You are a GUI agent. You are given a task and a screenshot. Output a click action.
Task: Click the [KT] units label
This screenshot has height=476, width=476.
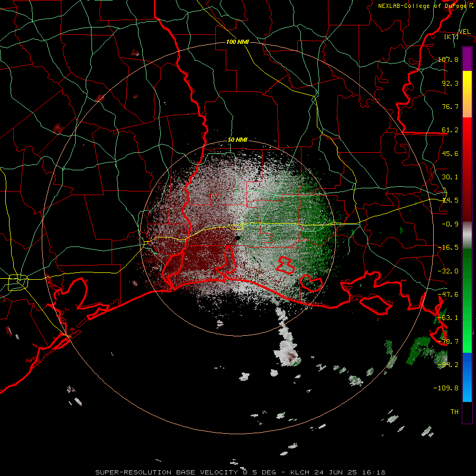(x=452, y=36)
